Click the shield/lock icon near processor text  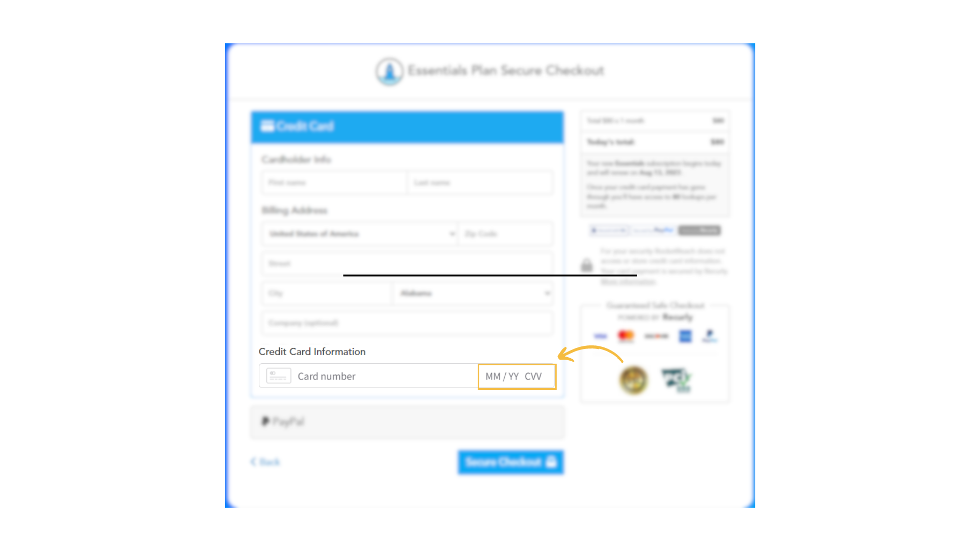coord(587,265)
